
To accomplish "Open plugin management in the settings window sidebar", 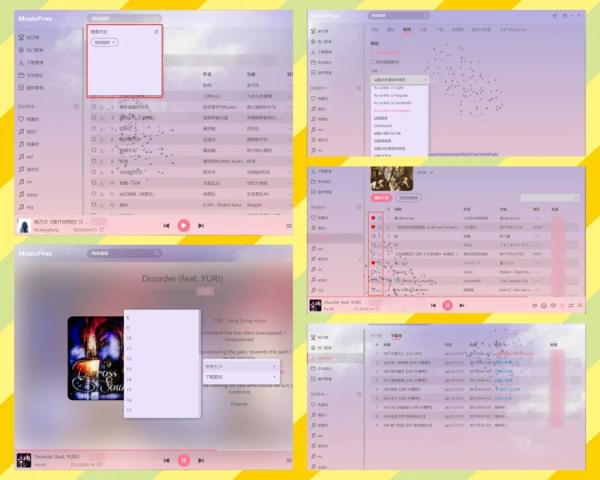I will point(324,72).
